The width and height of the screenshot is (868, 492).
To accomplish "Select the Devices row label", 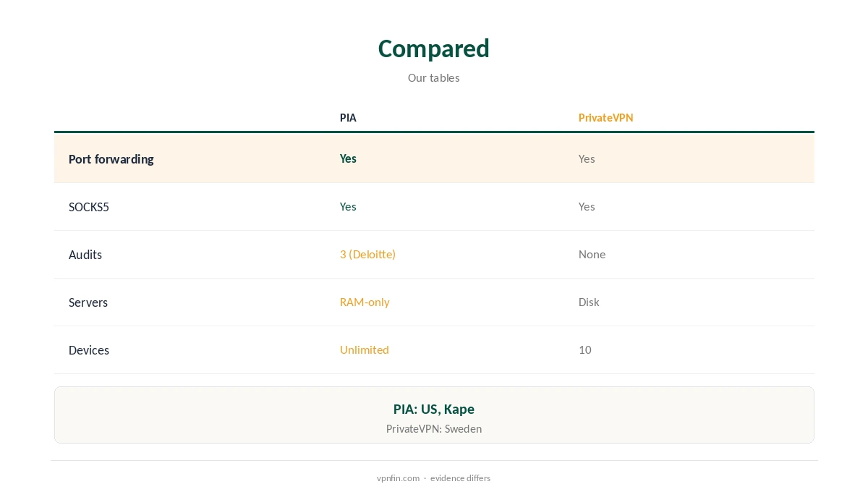I will click(x=88, y=349).
